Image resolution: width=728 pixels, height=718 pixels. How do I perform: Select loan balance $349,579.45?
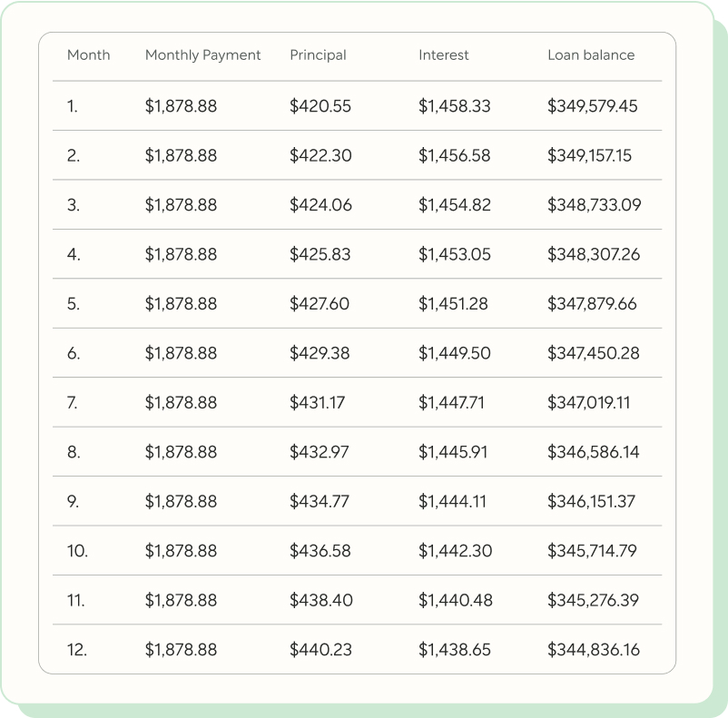(x=593, y=106)
